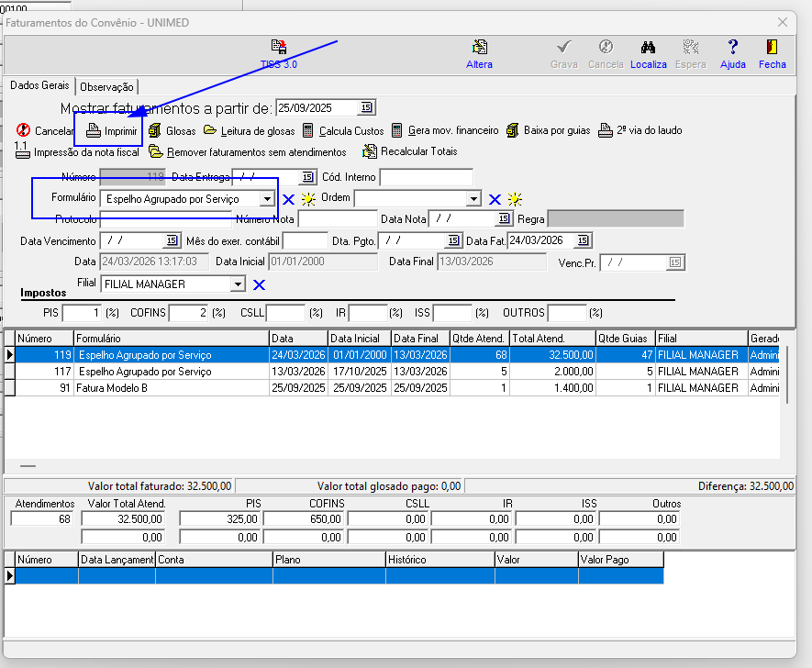Click the Protocolo input field
The height and width of the screenshot is (668, 812).
[x=165, y=219]
